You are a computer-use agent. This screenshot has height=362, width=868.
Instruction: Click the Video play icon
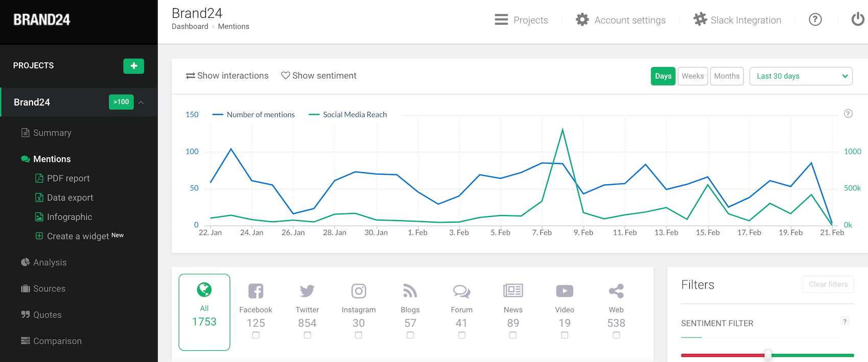pyautogui.click(x=565, y=291)
